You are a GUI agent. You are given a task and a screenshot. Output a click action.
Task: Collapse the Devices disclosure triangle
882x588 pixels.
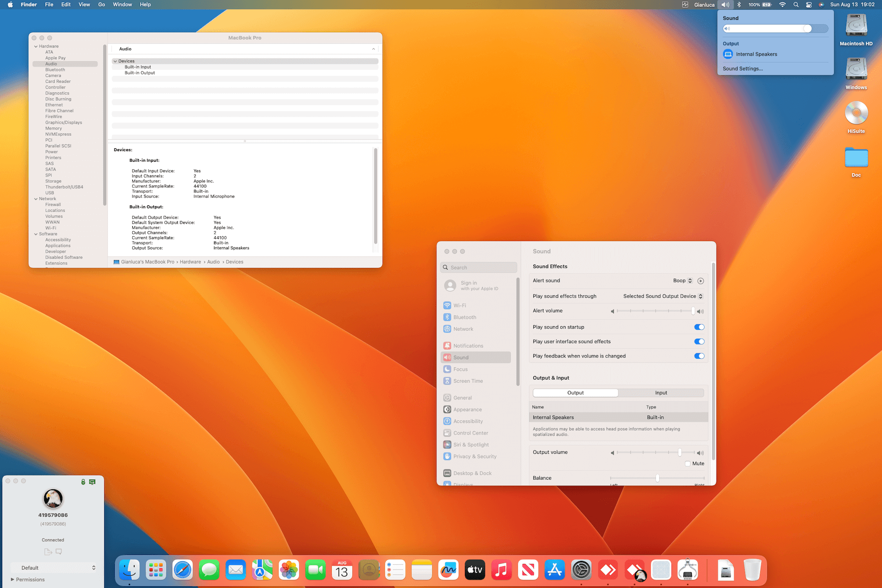pos(115,61)
